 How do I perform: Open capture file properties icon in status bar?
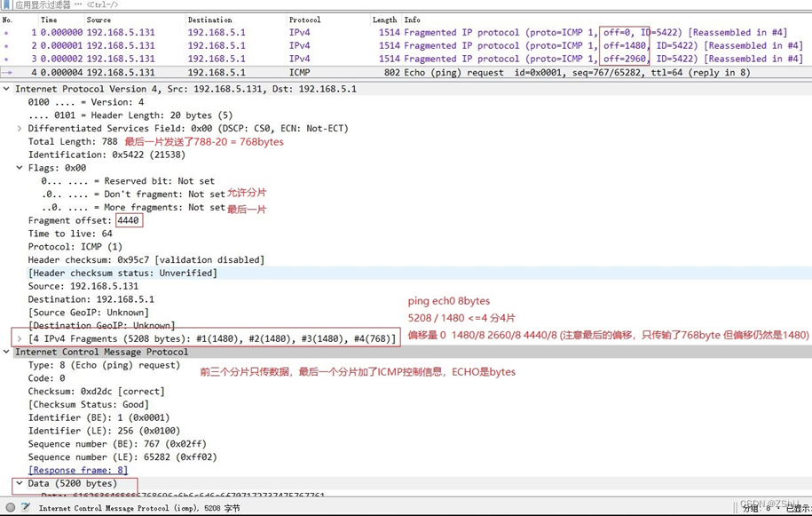pyautogui.click(x=26, y=507)
